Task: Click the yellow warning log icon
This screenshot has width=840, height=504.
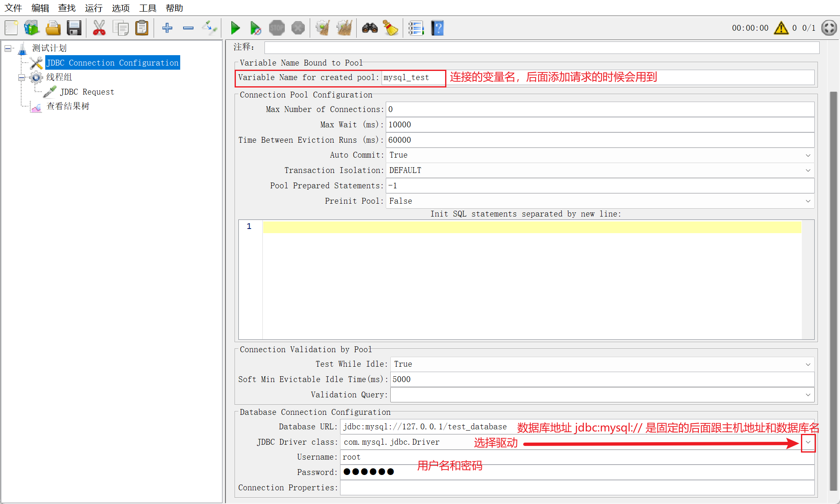Action: pos(781,28)
